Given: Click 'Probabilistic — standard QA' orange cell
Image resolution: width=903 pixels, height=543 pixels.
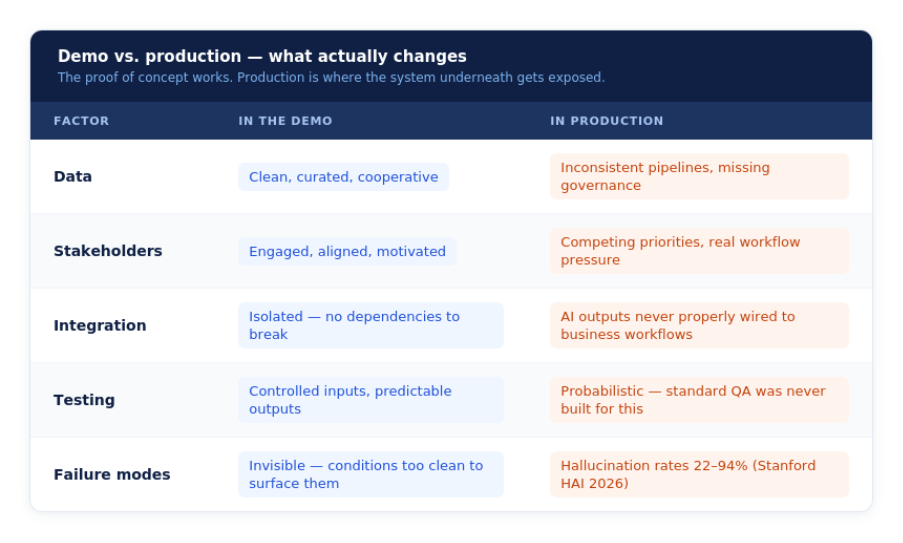Looking at the screenshot, I should coord(699,400).
